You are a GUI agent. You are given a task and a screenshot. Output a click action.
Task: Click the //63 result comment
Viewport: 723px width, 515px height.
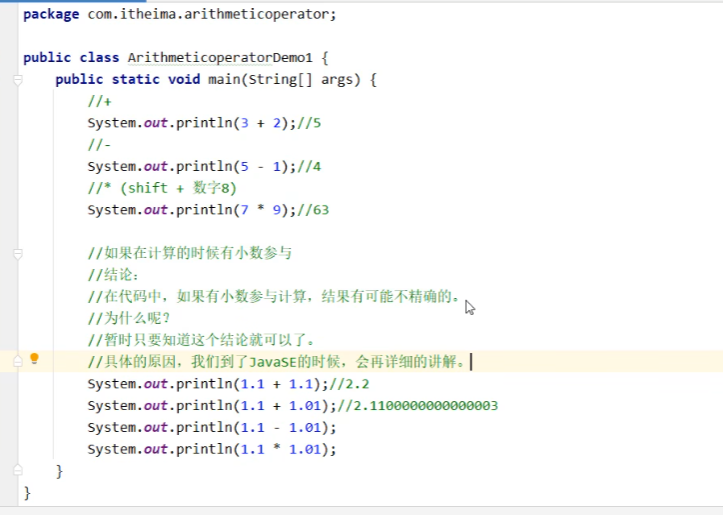tap(313, 210)
